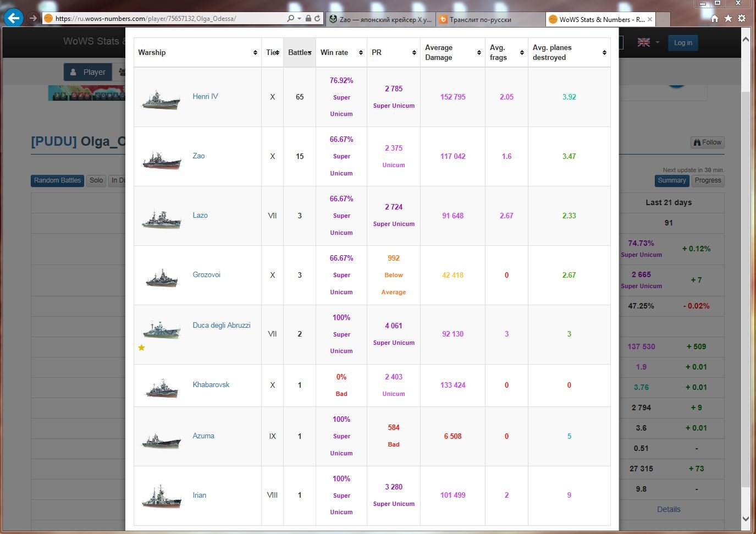Switch to the Транслит по-русски tab

[x=490, y=19]
